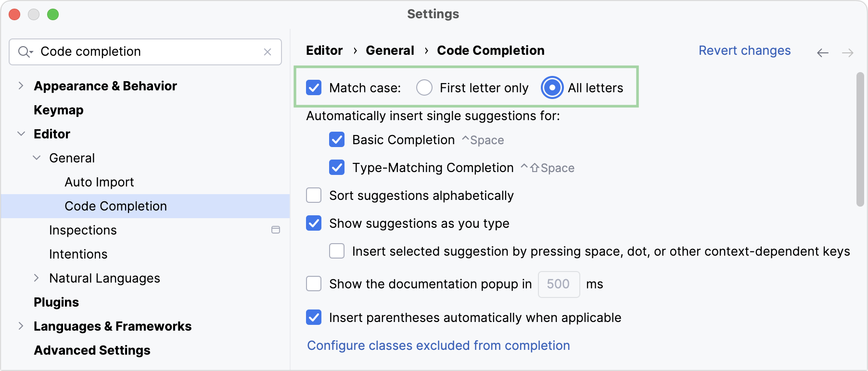Screen dimensions: 868x371
Task: Open the Auto Import settings page
Action: [99, 182]
